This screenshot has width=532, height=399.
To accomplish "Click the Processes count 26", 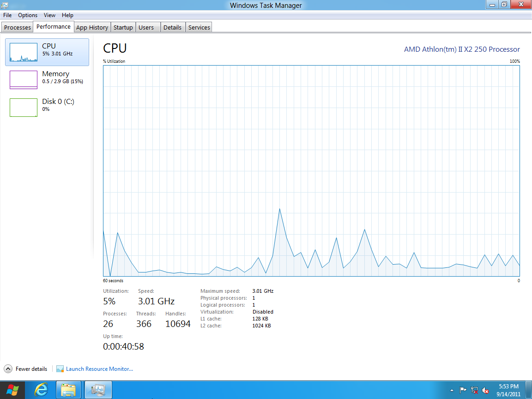I will tap(108, 324).
